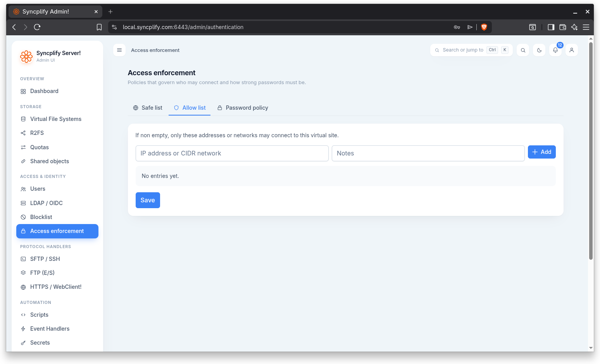Open user profile icon
Viewport: 600px width, 364px height.
pos(572,50)
